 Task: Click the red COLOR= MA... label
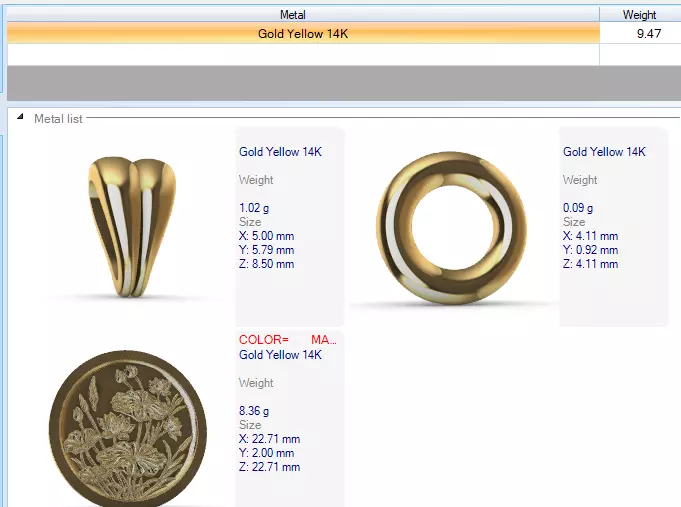click(x=288, y=340)
